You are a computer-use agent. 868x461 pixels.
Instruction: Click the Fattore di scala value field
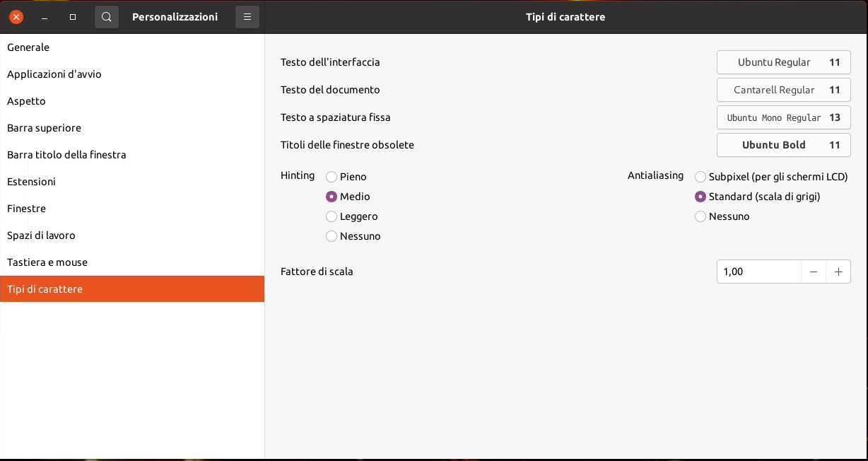(758, 272)
